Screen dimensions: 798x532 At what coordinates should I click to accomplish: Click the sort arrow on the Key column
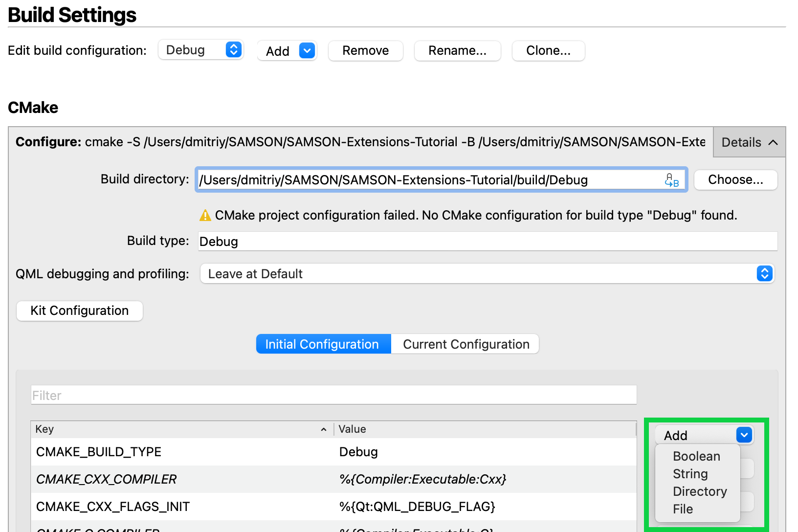coord(323,429)
